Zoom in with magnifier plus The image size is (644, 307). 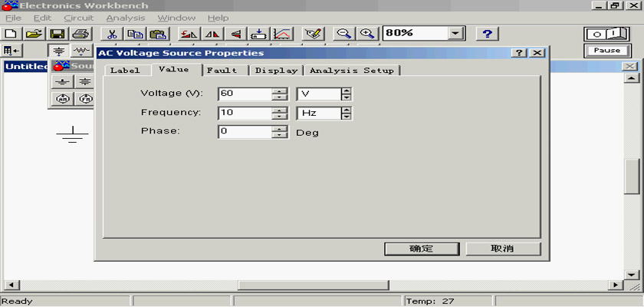click(366, 34)
